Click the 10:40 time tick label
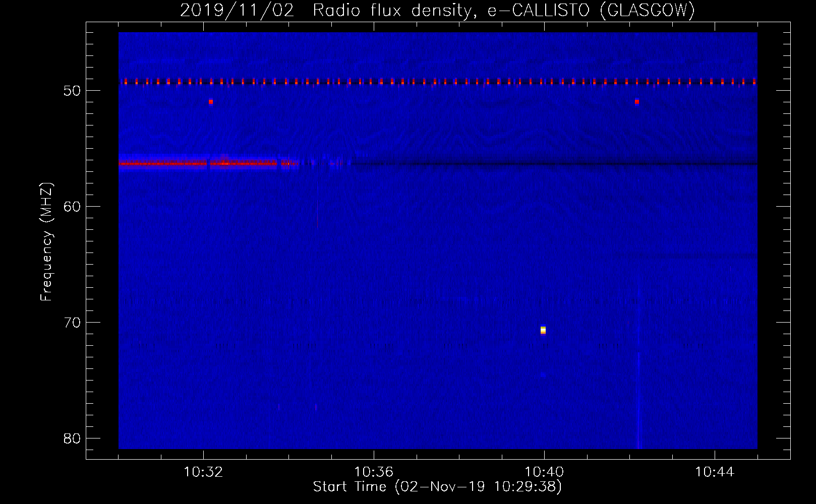This screenshot has height=504, width=816. [544, 472]
